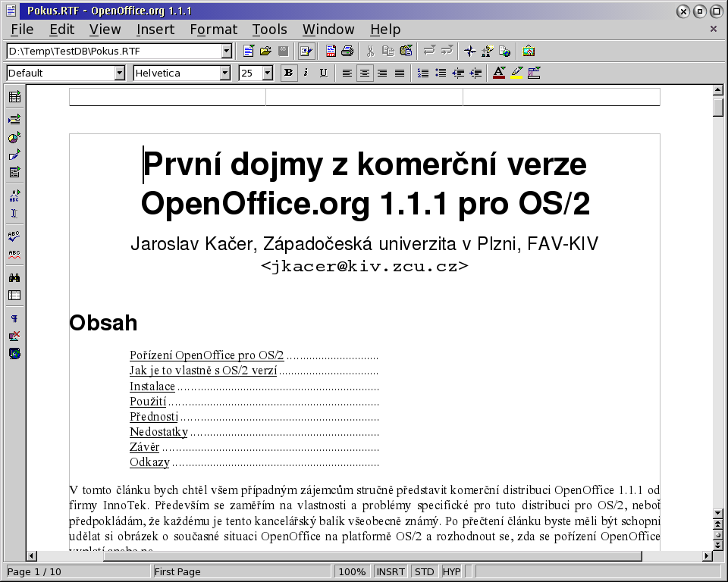Open Find with binoculars icon

[x=14, y=277]
